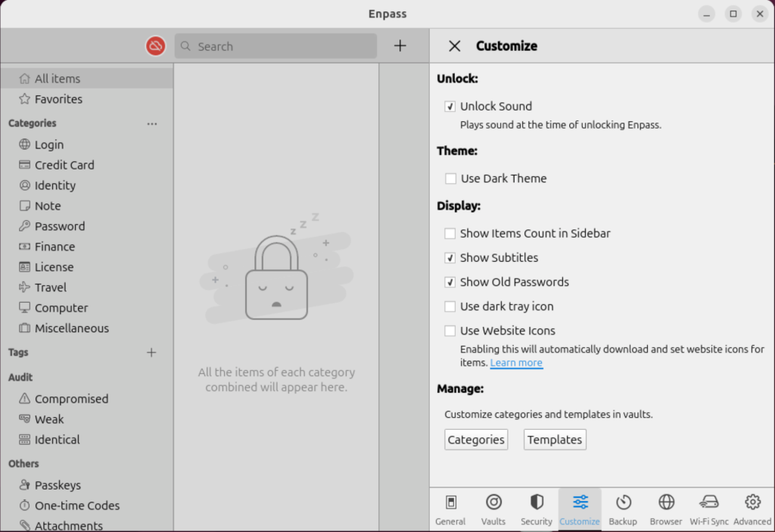Select the Weak passwords audit

pos(50,419)
